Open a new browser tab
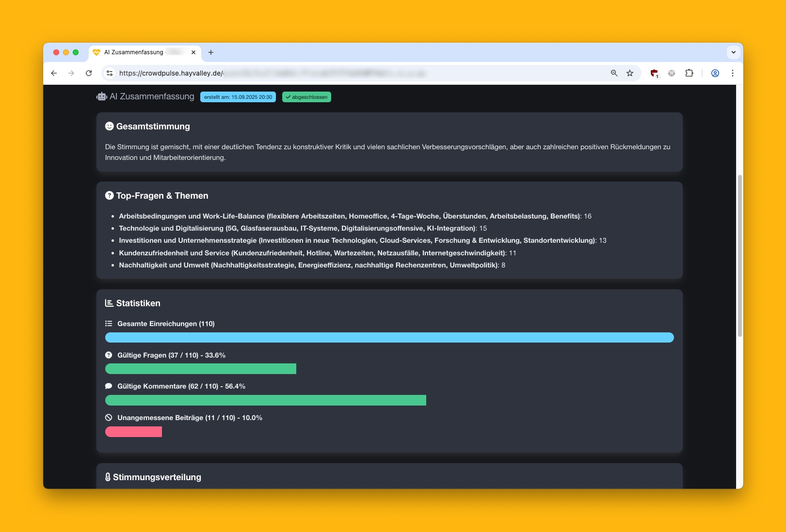Image resolution: width=786 pixels, height=532 pixels. coord(211,52)
